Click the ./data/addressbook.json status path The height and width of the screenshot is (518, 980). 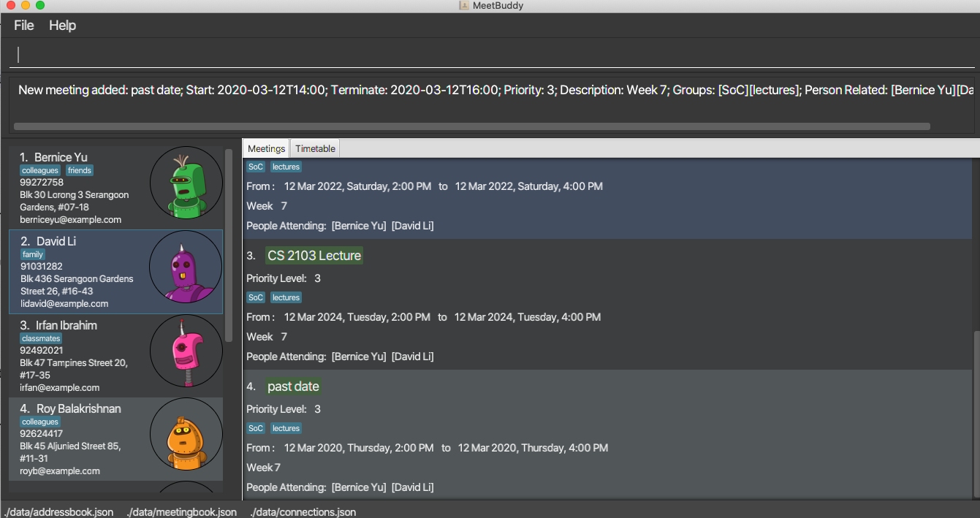[60, 512]
